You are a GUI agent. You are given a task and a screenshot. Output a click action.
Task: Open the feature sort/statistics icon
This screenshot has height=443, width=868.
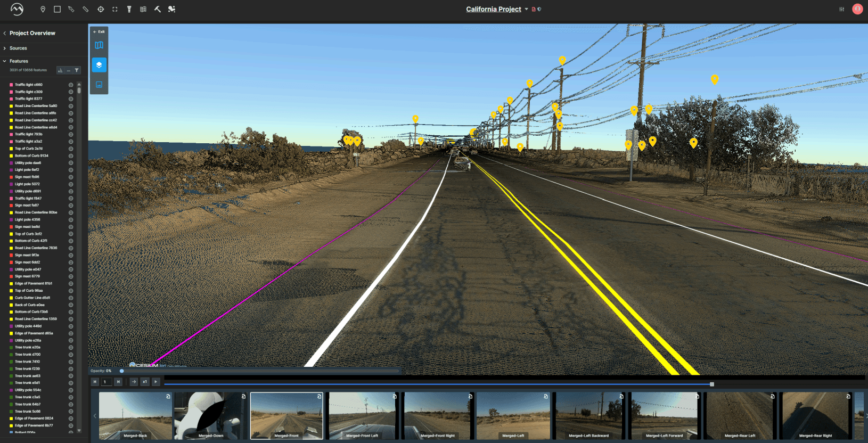pyautogui.click(x=60, y=70)
